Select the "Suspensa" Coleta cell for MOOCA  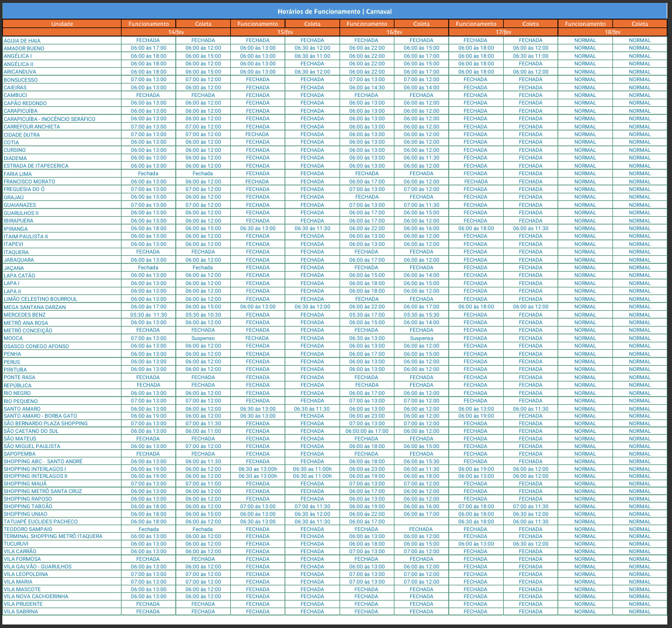coord(421,338)
